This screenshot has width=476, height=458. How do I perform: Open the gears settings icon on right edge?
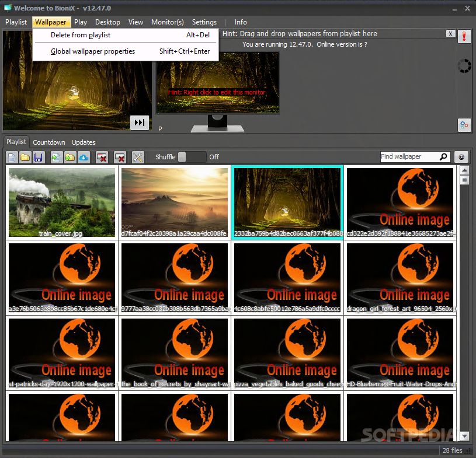point(464,125)
